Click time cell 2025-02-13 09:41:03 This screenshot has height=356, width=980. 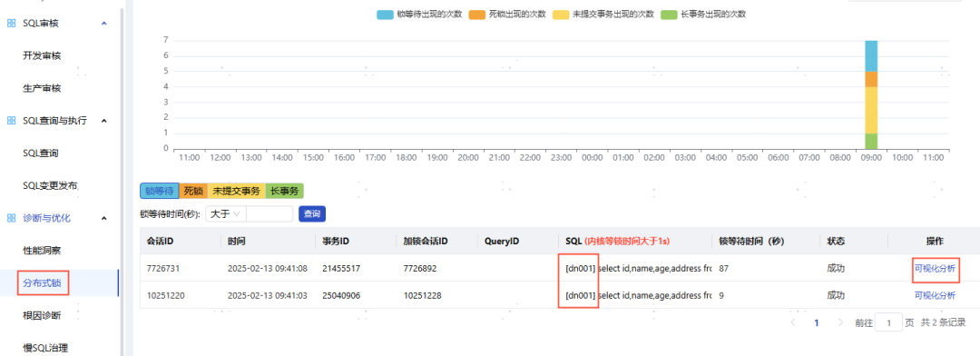tap(268, 294)
